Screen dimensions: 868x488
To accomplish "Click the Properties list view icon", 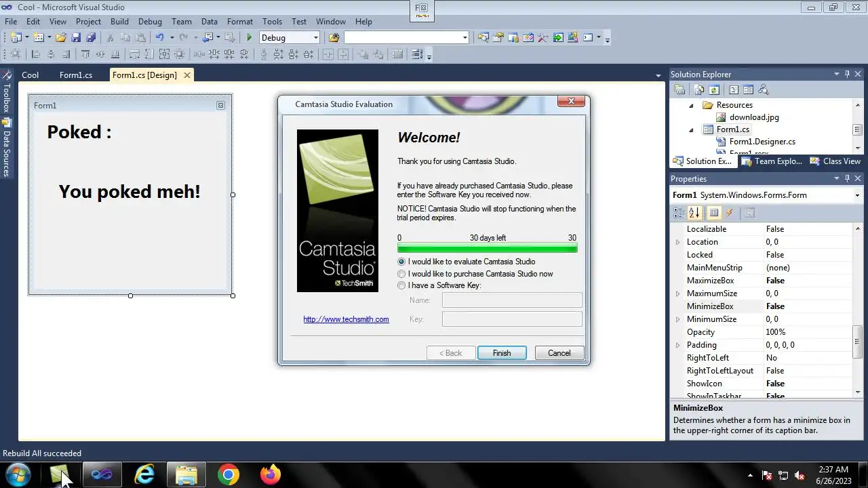I will point(713,213).
